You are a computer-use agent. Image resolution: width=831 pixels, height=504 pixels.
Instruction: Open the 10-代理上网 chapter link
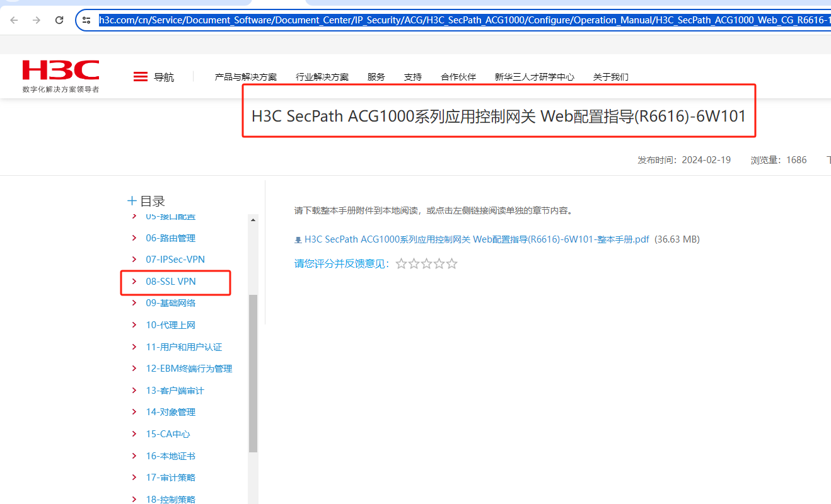point(171,325)
